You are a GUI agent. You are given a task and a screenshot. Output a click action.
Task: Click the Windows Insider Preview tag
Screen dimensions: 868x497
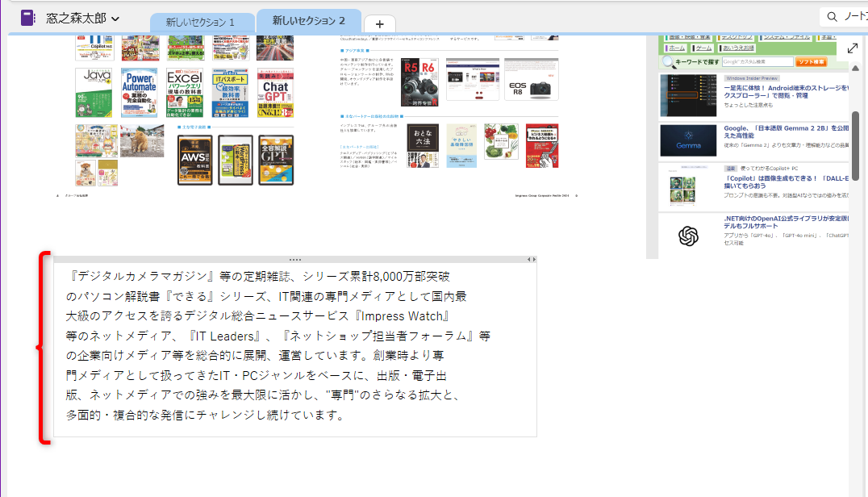[752, 78]
